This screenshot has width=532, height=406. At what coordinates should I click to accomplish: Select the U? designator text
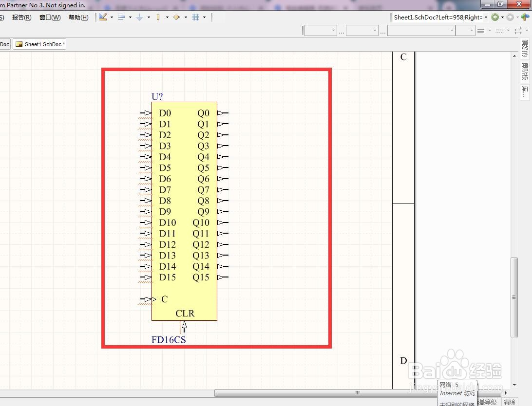157,96
